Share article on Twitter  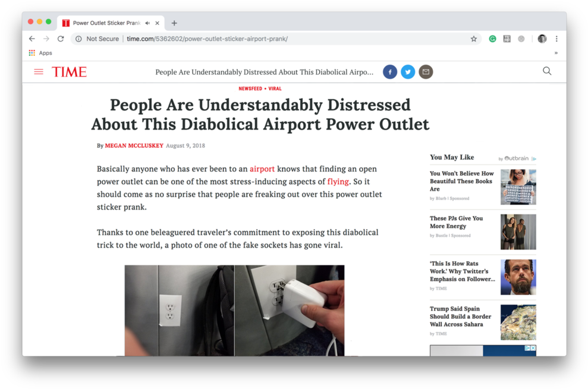pyautogui.click(x=408, y=72)
